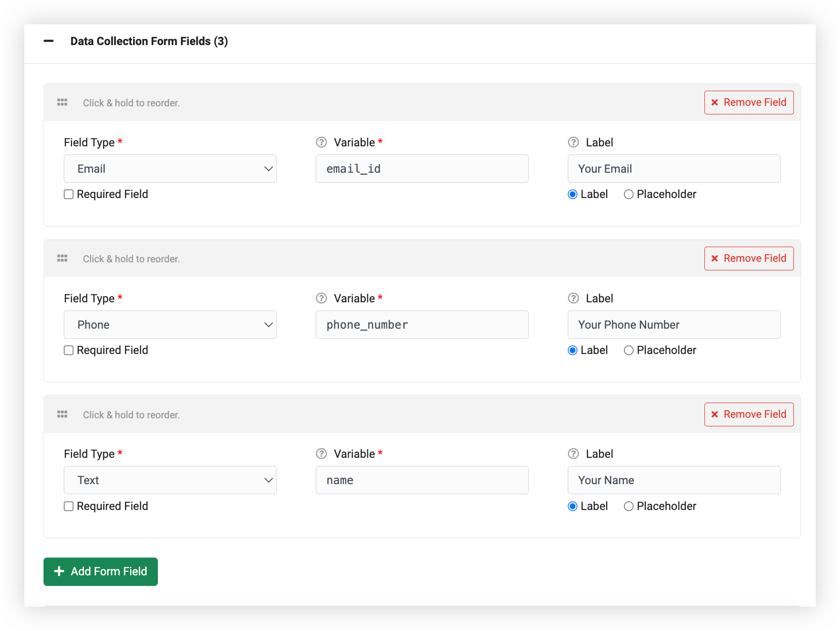The image size is (840, 631).
Task: Collapse the Data Collection Form Fields section
Action: (49, 41)
